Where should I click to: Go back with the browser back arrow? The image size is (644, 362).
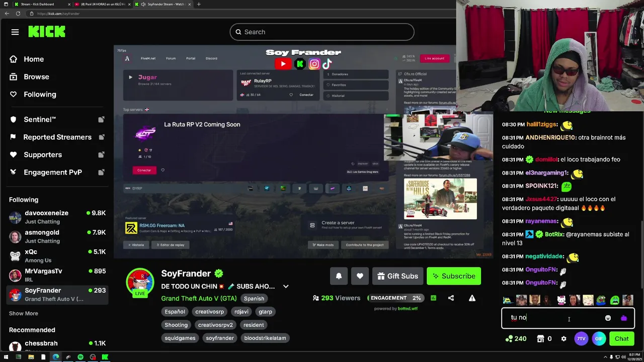[7, 14]
